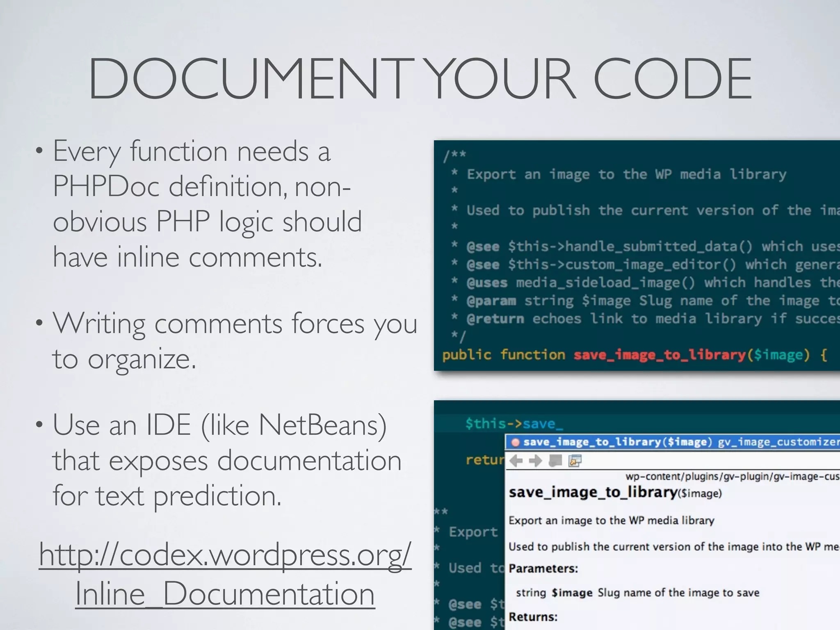This screenshot has width=840, height=630.
Task: Click popup text 'Used to publish the current version'
Action: click(x=674, y=547)
